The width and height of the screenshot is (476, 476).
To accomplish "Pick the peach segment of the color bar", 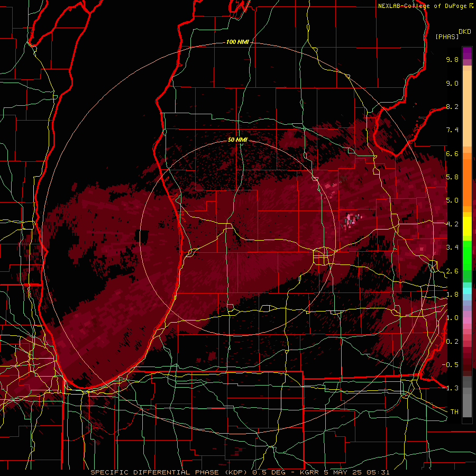I will pos(467,108).
